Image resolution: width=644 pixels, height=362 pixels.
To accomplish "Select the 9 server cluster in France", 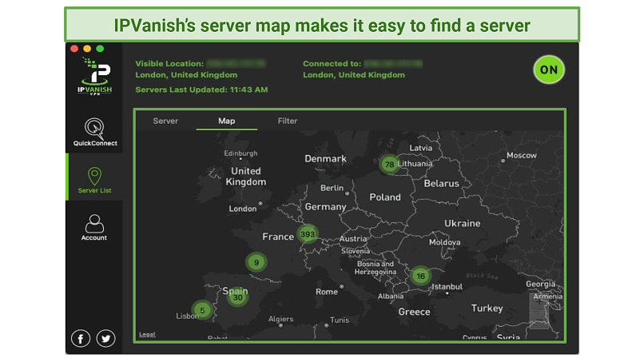I will coord(256,262).
